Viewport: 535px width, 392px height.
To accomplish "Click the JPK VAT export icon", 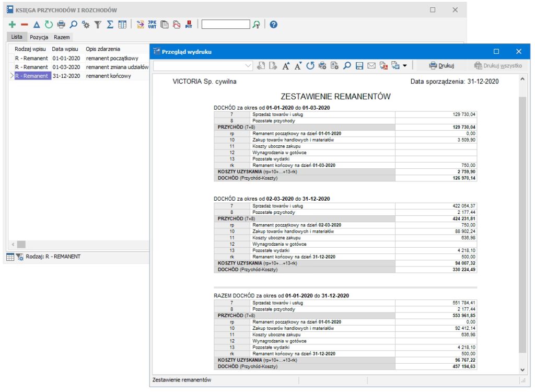I will pos(153,25).
